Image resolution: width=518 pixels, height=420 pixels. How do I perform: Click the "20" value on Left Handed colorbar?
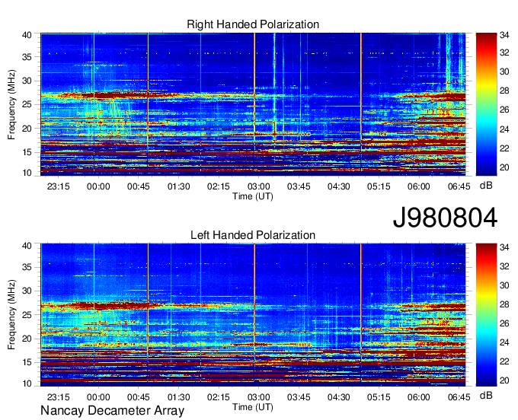click(504, 380)
